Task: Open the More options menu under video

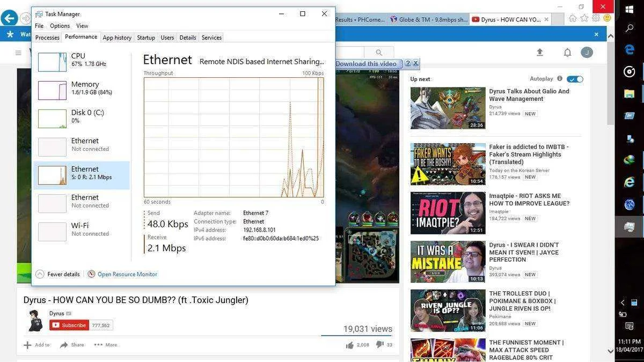Action: point(106,345)
